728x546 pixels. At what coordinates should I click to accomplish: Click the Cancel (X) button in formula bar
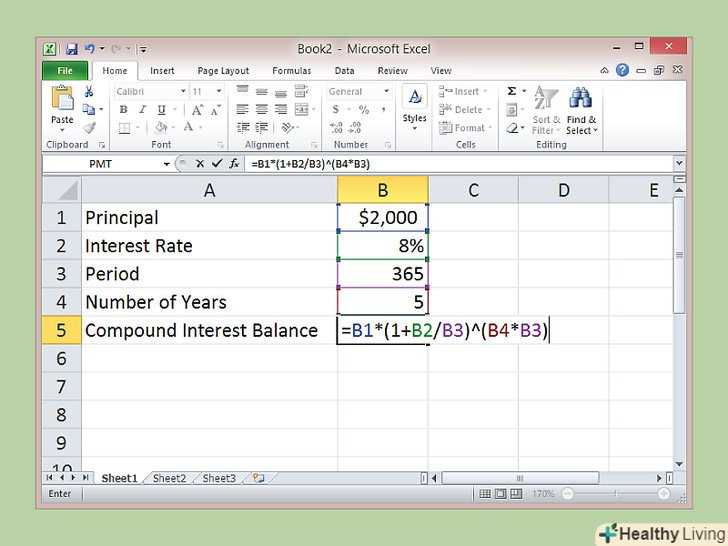(x=200, y=164)
